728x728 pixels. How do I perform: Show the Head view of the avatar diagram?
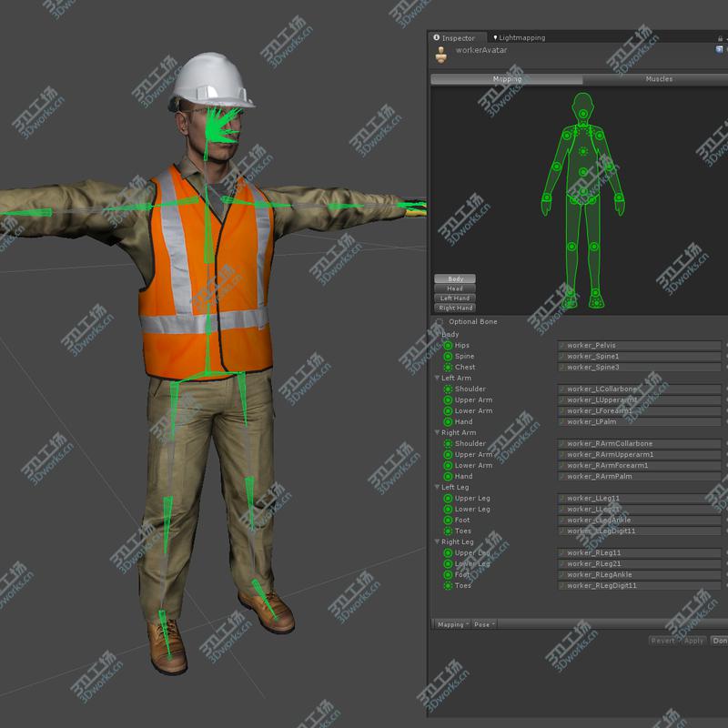455,288
